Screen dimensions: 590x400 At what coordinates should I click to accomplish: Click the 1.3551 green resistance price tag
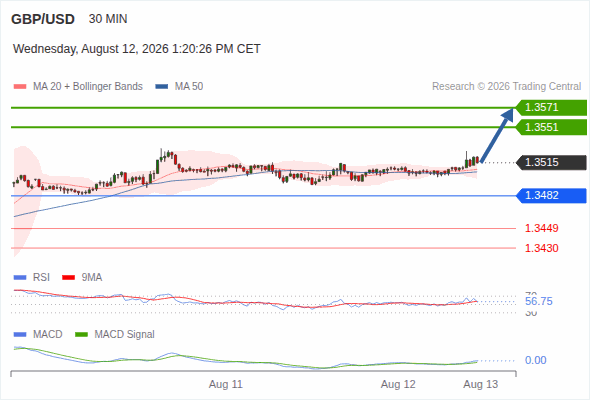click(551, 127)
